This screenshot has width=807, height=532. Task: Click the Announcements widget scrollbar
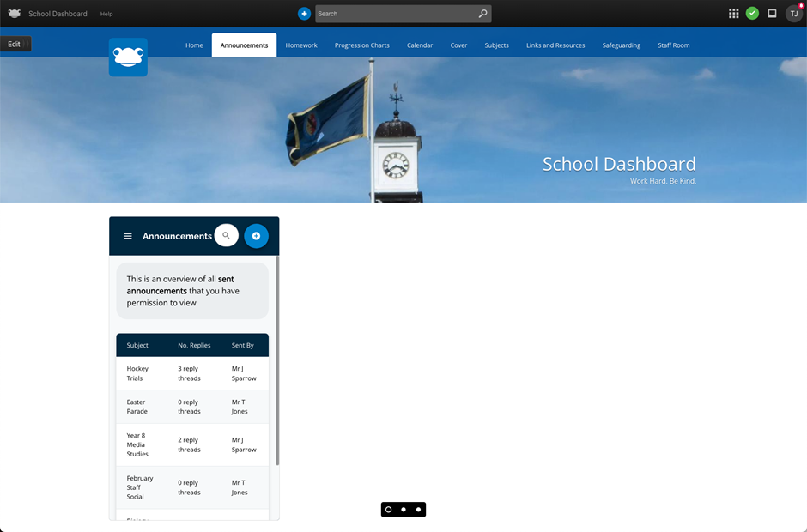(x=277, y=360)
